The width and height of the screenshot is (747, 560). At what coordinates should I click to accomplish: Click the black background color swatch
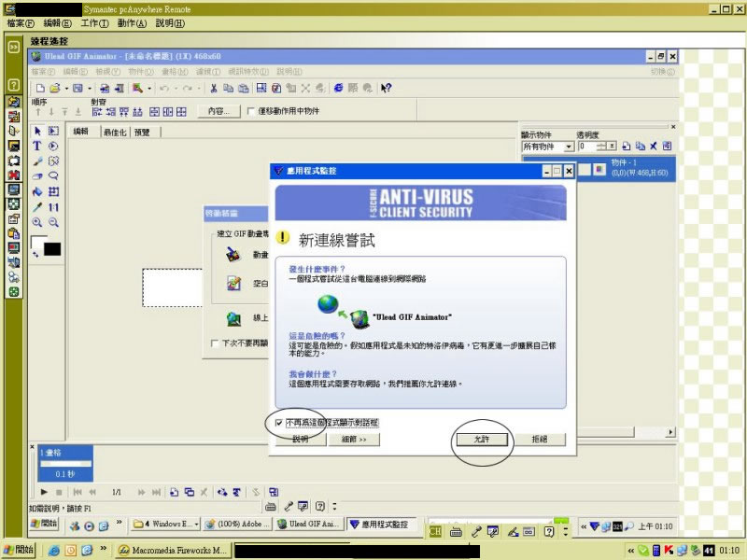click(x=52, y=249)
